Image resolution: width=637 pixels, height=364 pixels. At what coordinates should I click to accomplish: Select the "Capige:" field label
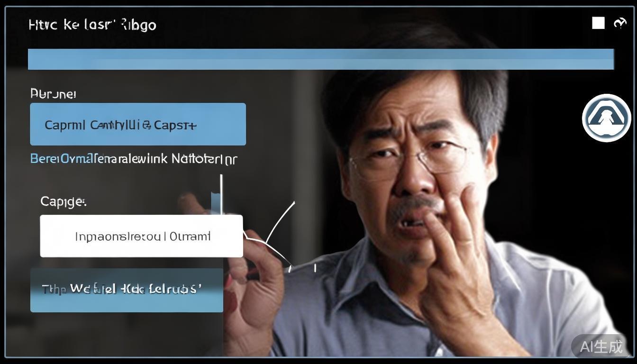tap(63, 201)
